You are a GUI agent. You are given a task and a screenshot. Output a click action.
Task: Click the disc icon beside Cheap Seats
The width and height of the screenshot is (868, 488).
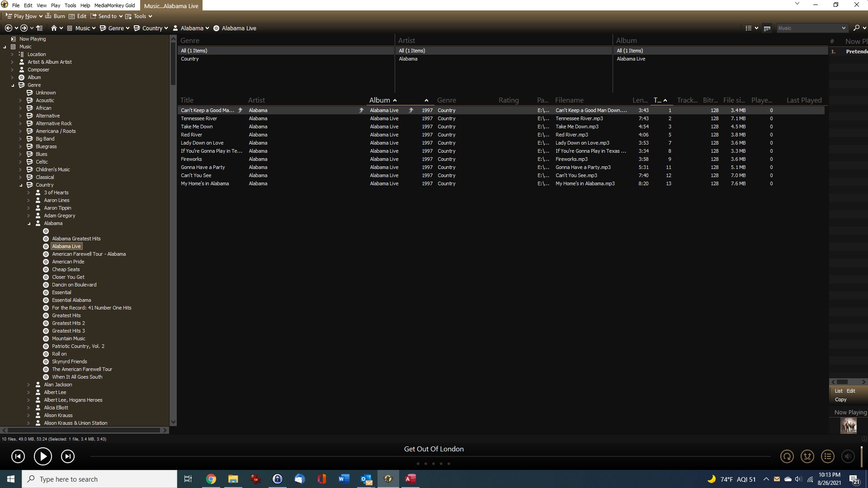[x=46, y=269]
